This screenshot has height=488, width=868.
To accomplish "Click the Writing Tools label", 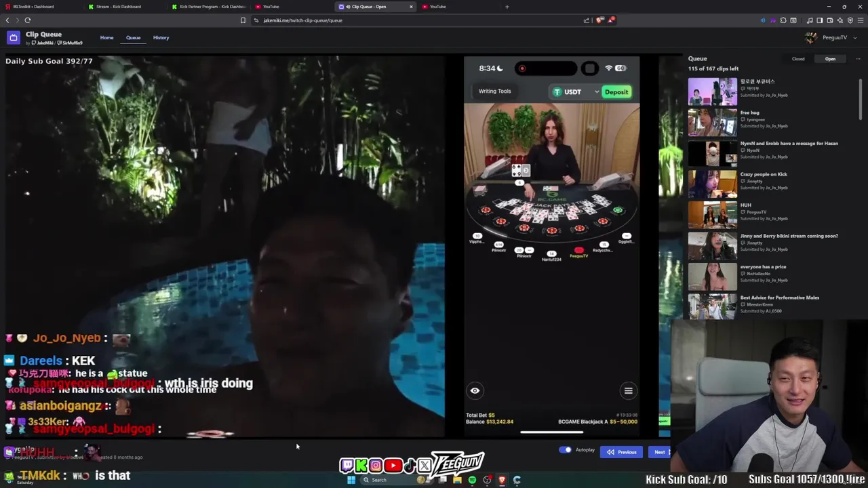I will (494, 91).
